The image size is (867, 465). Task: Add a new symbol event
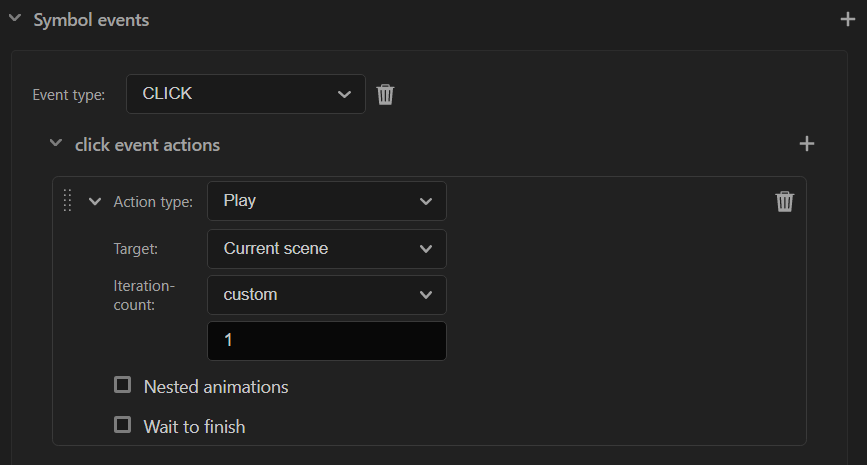pyautogui.click(x=848, y=20)
